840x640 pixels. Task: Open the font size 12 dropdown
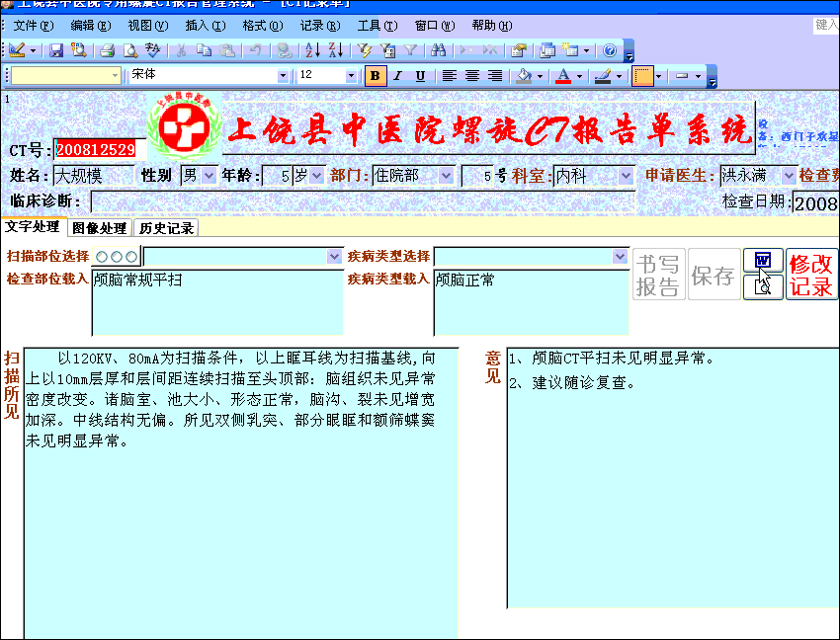351,76
